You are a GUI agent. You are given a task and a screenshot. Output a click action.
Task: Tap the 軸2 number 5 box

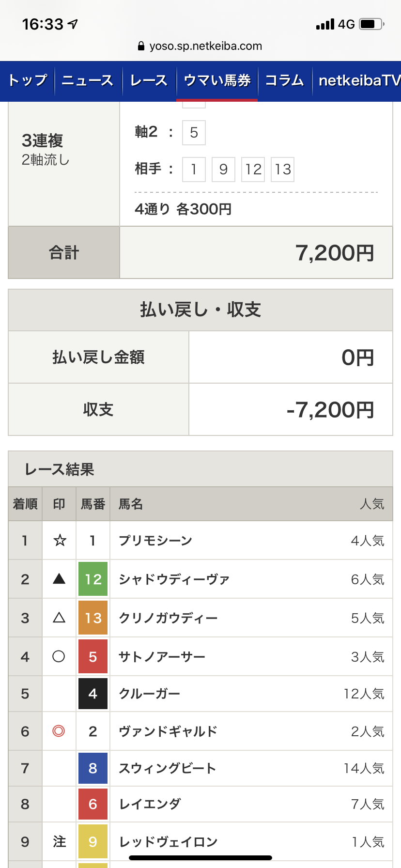194,133
